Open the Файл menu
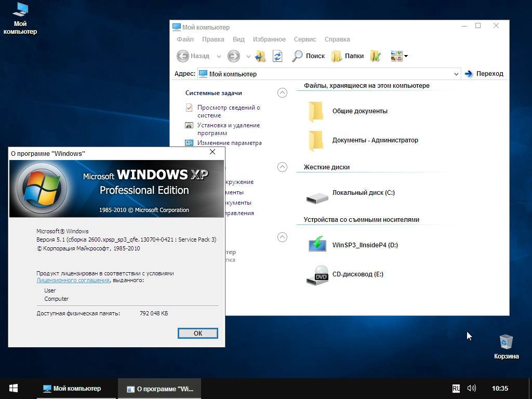 tap(185, 39)
